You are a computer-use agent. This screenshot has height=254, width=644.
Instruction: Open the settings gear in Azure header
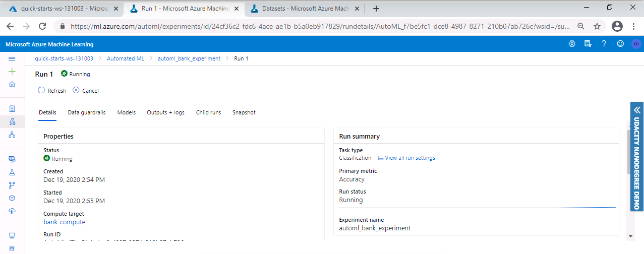coord(572,44)
